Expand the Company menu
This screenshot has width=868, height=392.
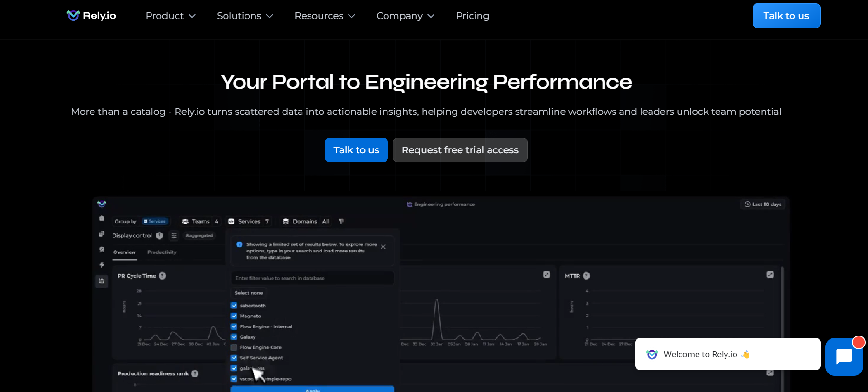tap(406, 16)
